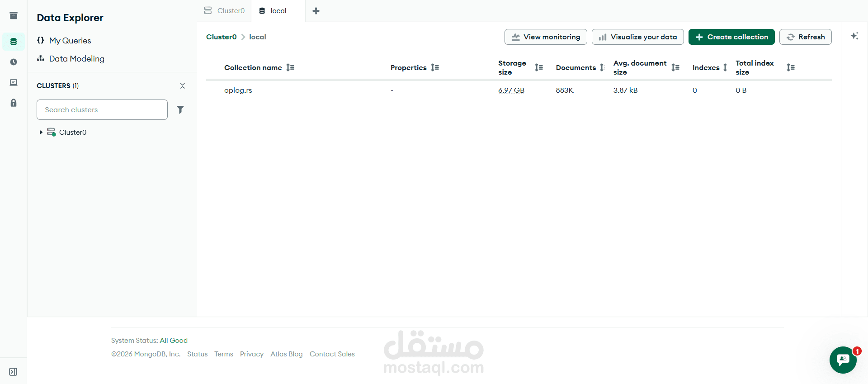Open the services monitor icon in left rail
This screenshot has height=384, width=868.
pyautogui.click(x=14, y=82)
